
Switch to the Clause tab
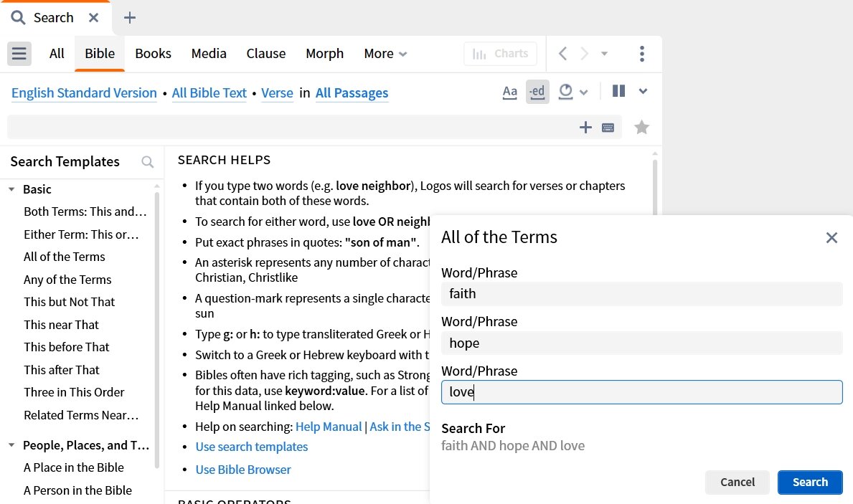[266, 53]
